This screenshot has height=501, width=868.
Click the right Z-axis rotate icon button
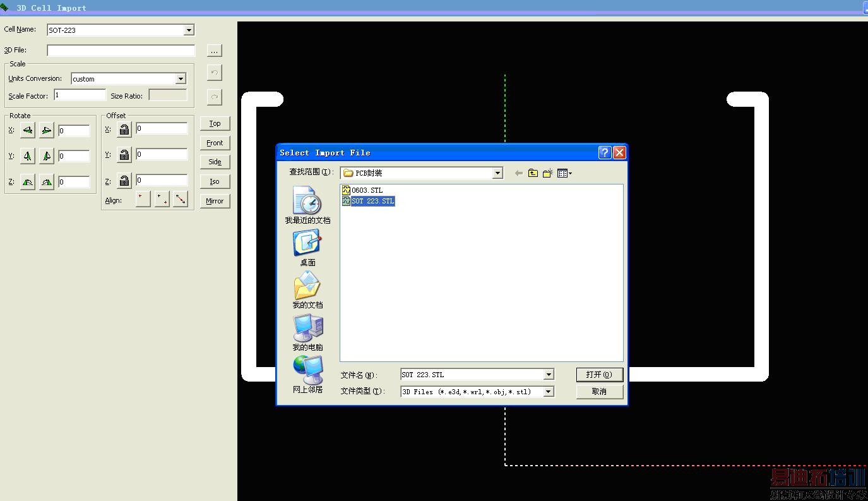point(47,182)
